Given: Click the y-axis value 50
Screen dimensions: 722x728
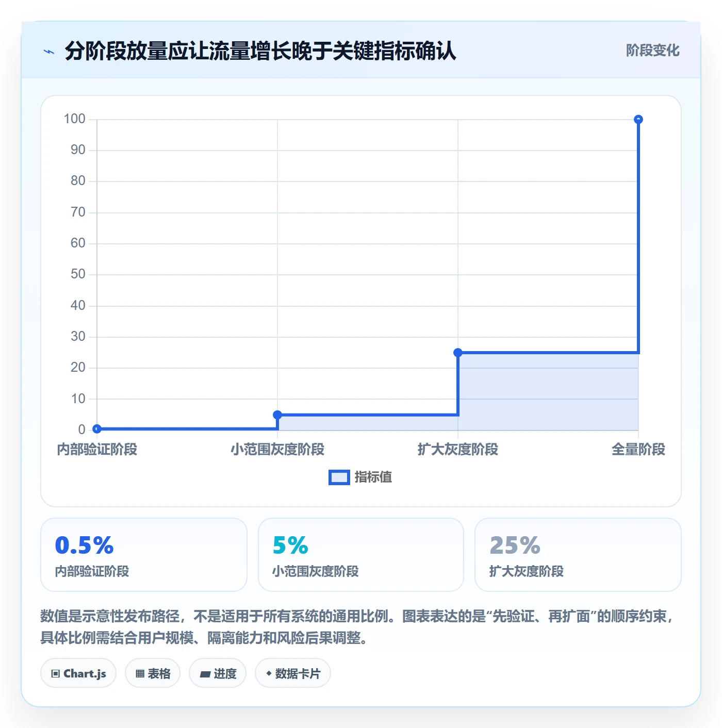Looking at the screenshot, I should [78, 274].
